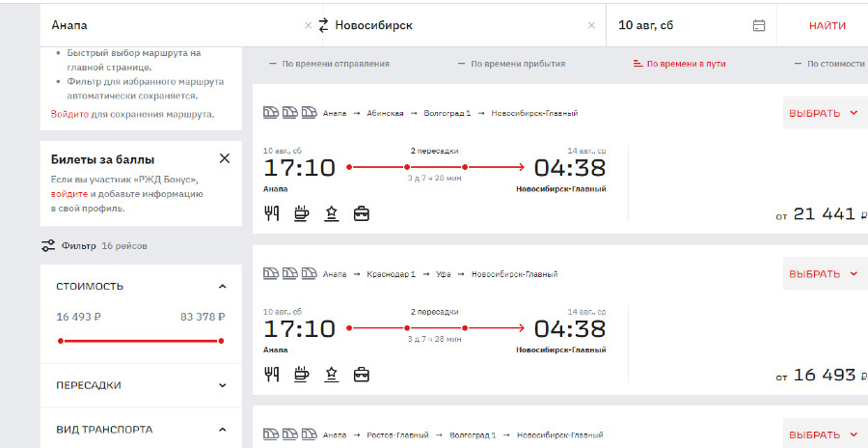Clear the Новосибирск destination field
The width and height of the screenshot is (868, 448).
click(x=591, y=25)
